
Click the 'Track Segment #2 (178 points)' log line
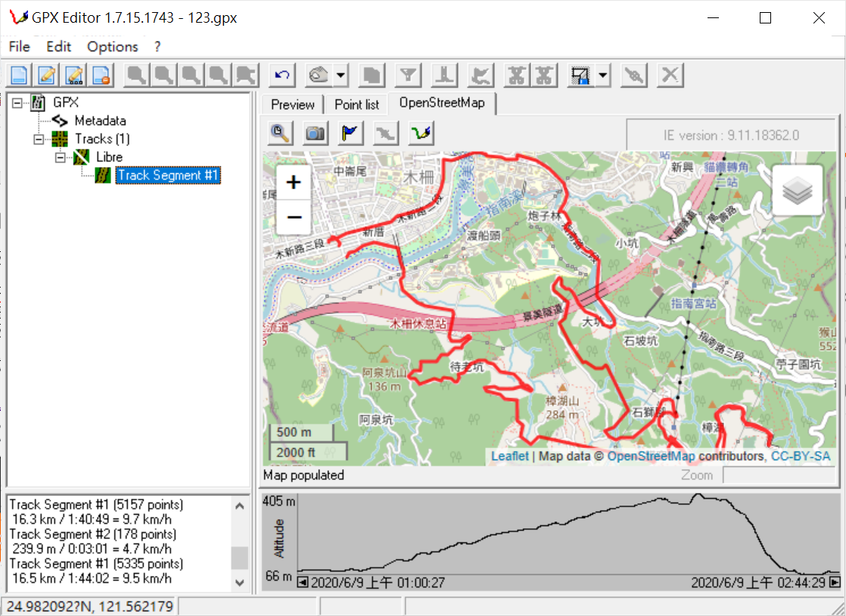tap(93, 534)
